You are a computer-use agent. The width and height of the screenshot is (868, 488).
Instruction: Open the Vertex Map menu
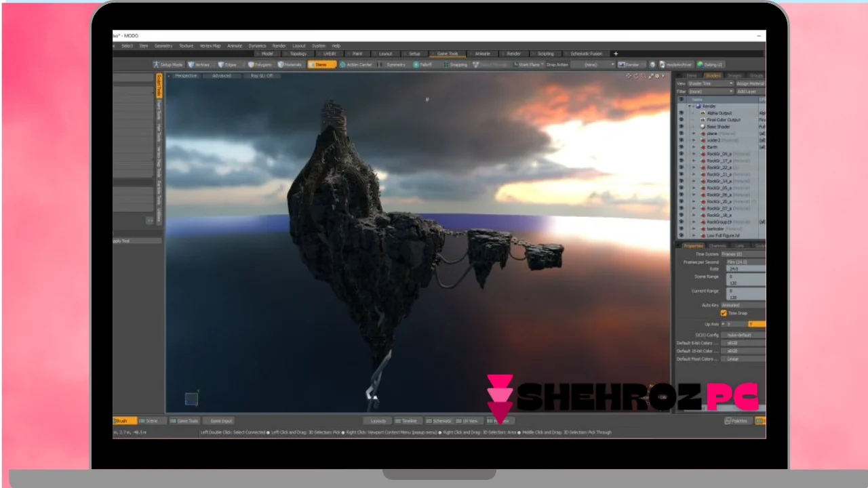click(x=210, y=45)
